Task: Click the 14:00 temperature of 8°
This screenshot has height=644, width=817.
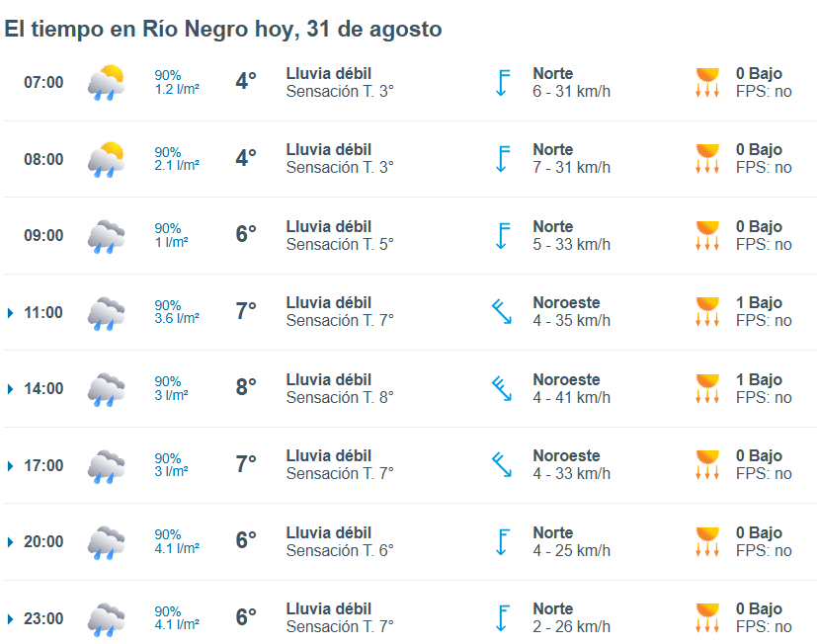Action: (x=246, y=387)
